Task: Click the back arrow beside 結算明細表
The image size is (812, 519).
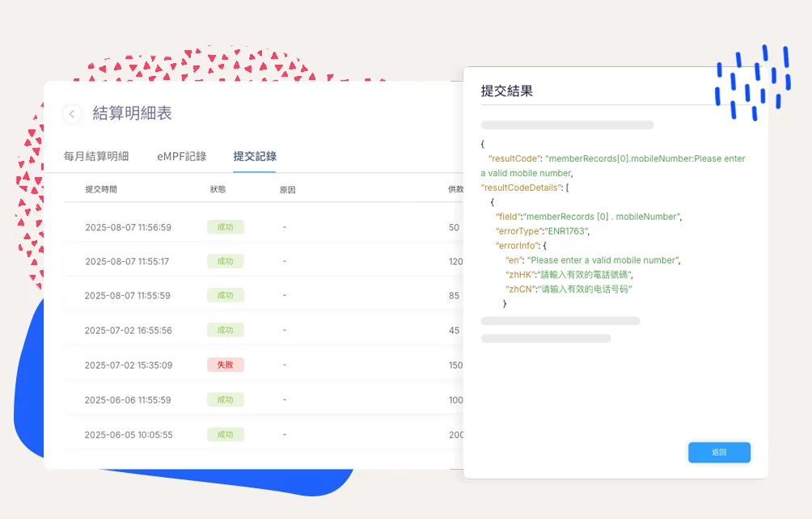Action: coord(72,114)
